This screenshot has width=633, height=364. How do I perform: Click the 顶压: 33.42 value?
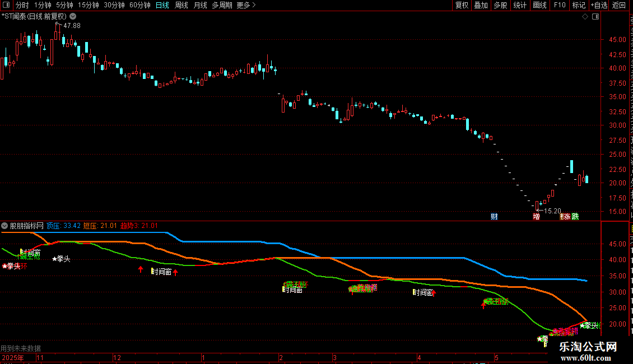pyautogui.click(x=63, y=226)
